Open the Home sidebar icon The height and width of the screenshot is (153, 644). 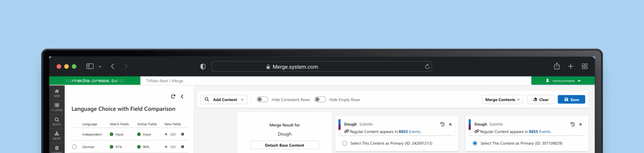[x=57, y=93]
